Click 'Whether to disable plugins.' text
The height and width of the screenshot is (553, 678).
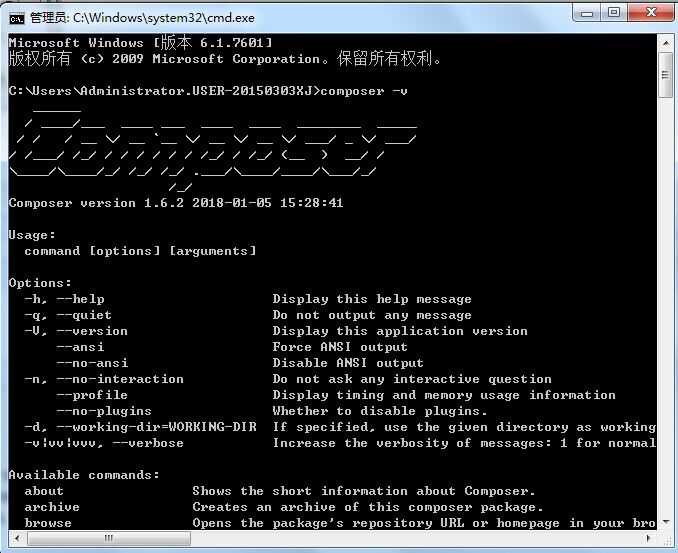coord(381,411)
